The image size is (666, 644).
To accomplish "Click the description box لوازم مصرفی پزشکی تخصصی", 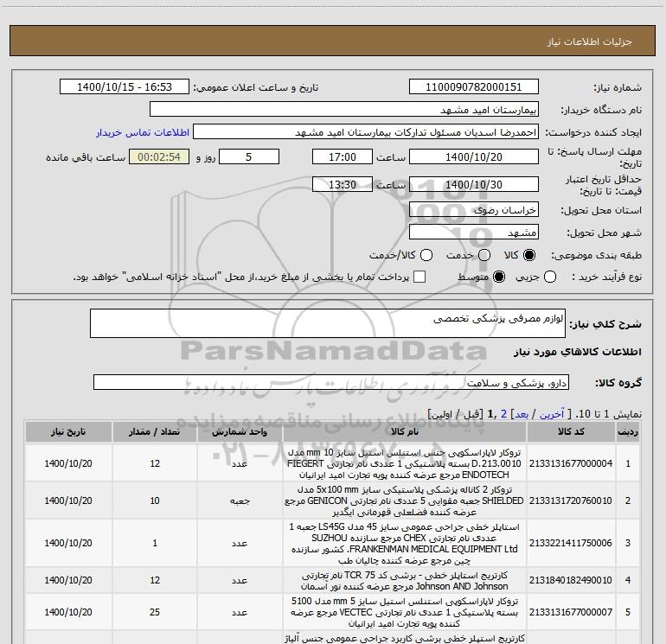I will 328,323.
